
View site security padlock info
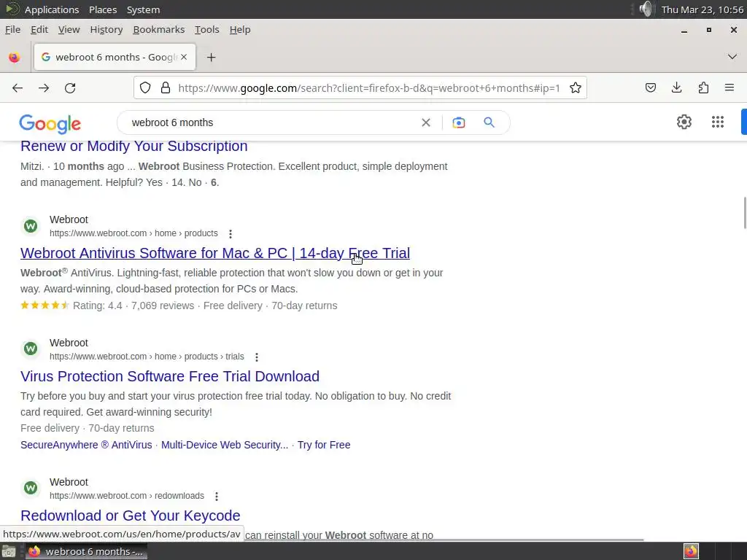tap(166, 87)
